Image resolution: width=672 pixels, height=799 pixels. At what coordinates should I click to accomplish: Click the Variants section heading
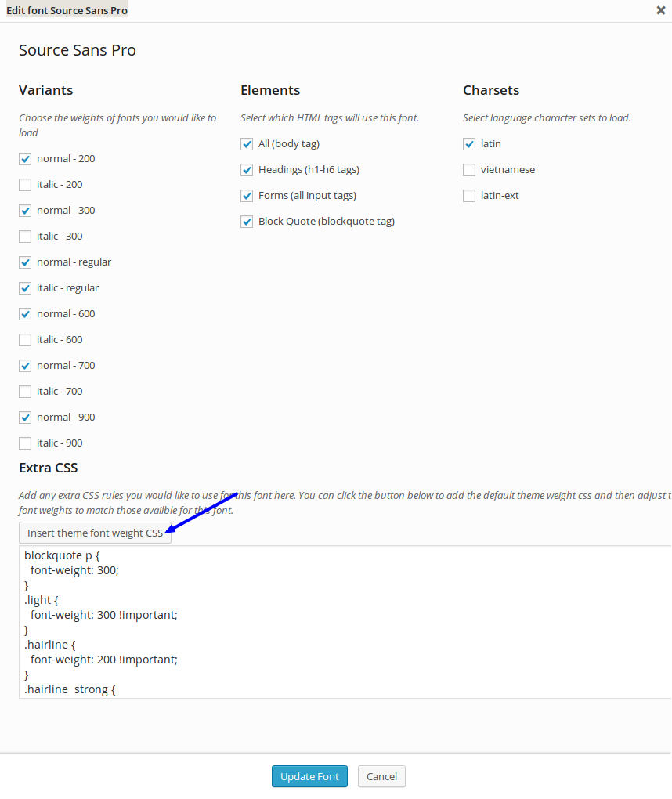46,90
